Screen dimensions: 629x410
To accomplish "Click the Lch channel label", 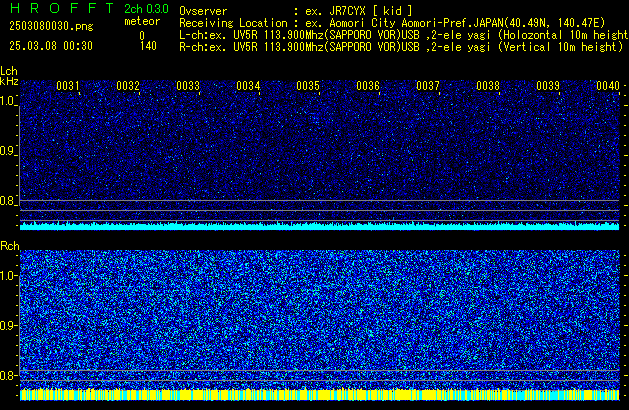I will tap(9, 71).
